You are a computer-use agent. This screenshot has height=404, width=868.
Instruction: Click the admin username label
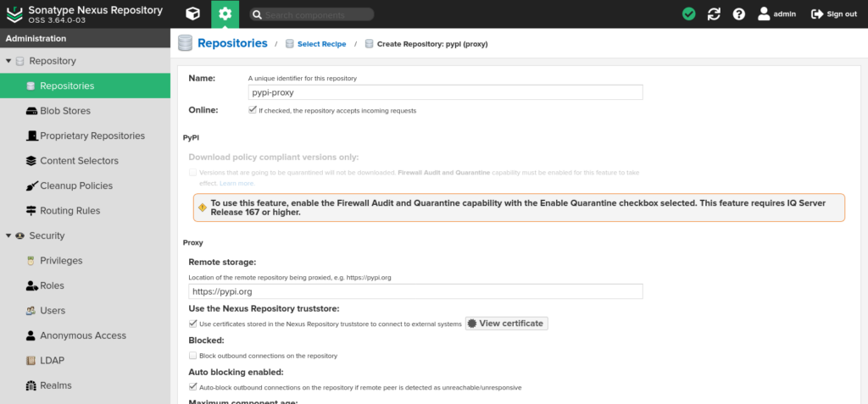(784, 14)
